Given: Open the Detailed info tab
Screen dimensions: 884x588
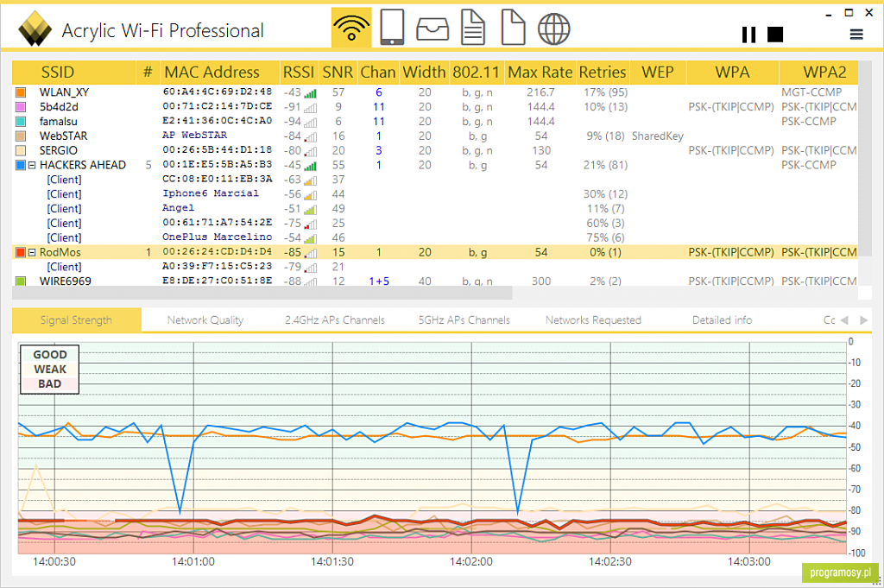Looking at the screenshot, I should [723, 319].
